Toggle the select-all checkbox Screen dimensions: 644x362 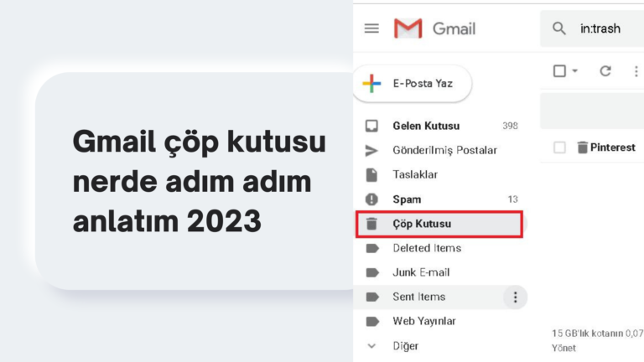pos(559,71)
